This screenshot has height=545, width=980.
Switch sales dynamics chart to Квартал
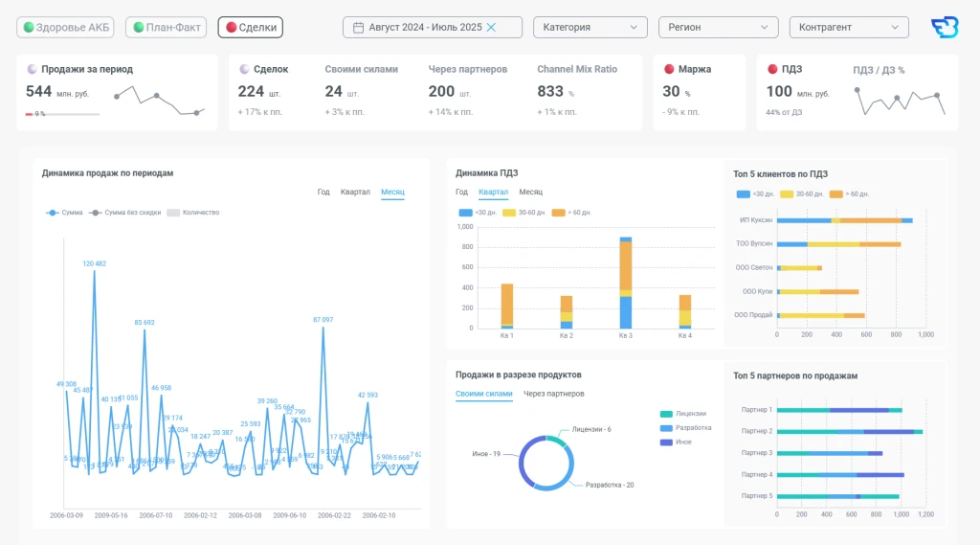tap(355, 192)
